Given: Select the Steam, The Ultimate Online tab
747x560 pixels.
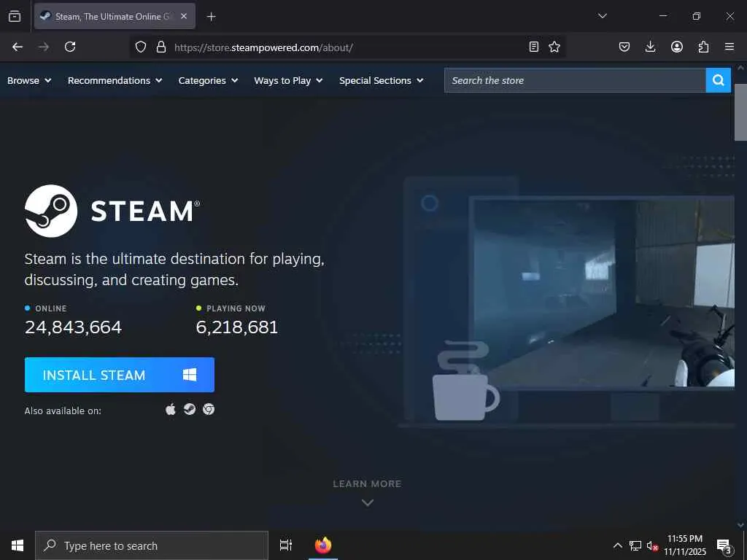Looking at the screenshot, I should tap(115, 16).
